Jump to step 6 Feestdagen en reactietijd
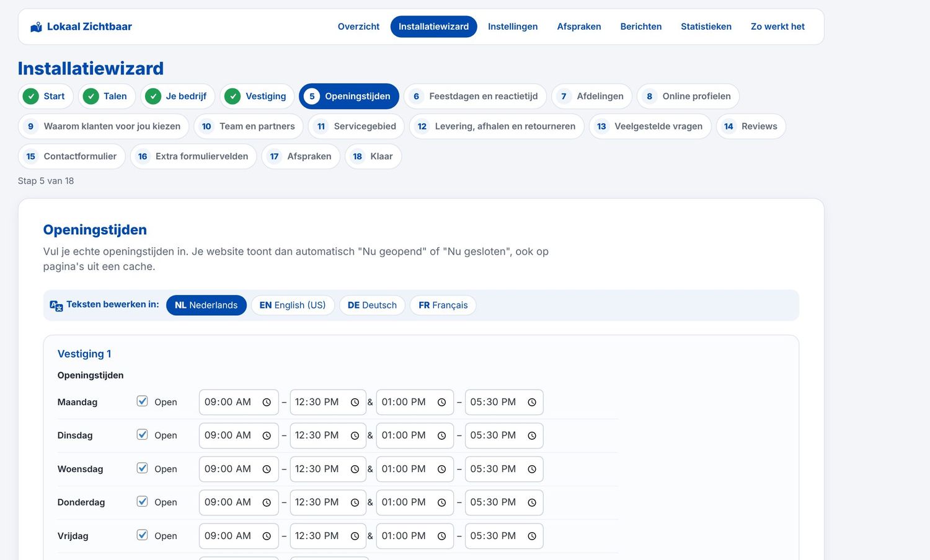 point(476,96)
